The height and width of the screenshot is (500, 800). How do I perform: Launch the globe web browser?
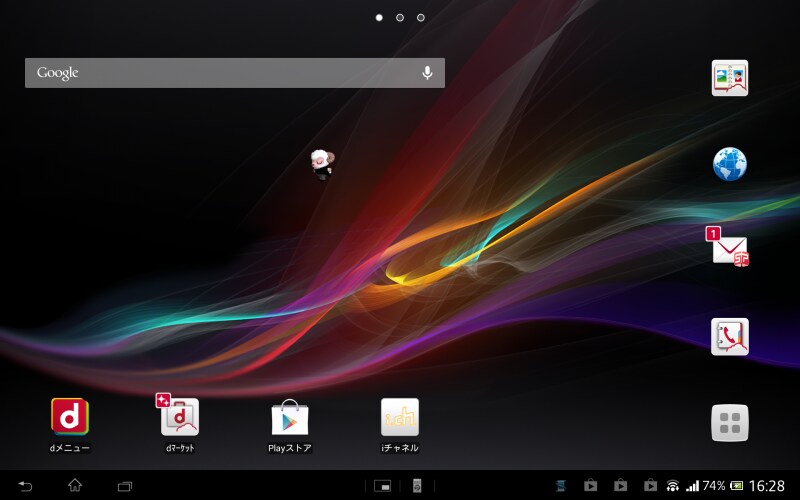coord(730,164)
